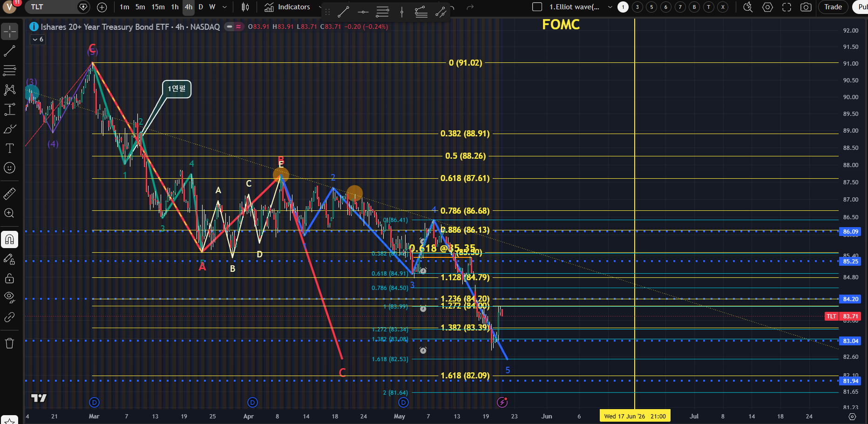This screenshot has height=424, width=868.
Task: Click the 86.09 blue price label
Action: point(850,231)
